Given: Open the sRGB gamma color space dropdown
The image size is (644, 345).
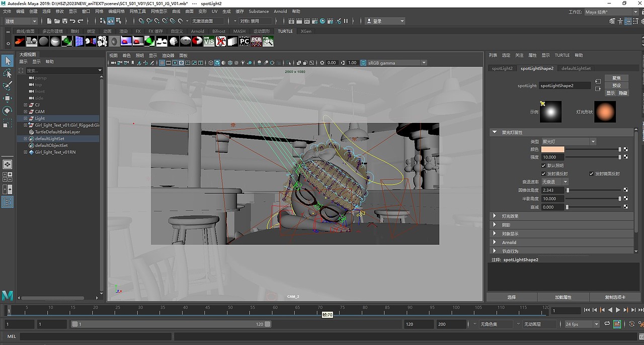Looking at the screenshot, I should click(397, 63).
